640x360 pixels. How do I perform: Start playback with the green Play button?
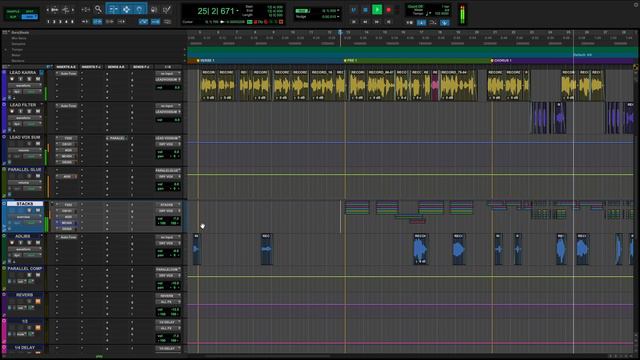(377, 9)
